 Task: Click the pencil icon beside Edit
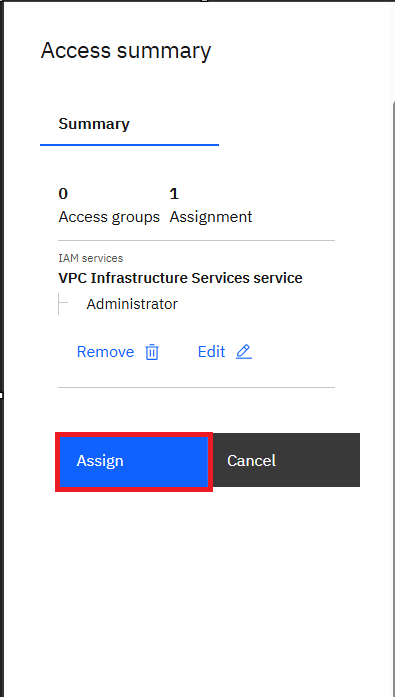tap(244, 352)
